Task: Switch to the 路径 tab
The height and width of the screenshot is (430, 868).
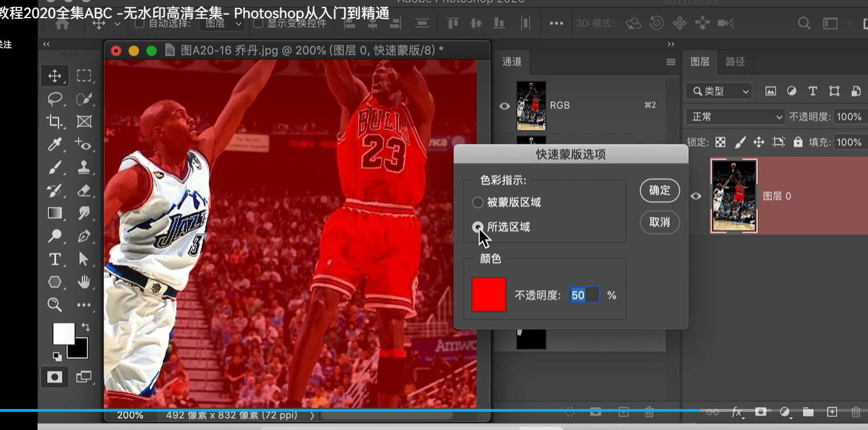Action: click(735, 61)
